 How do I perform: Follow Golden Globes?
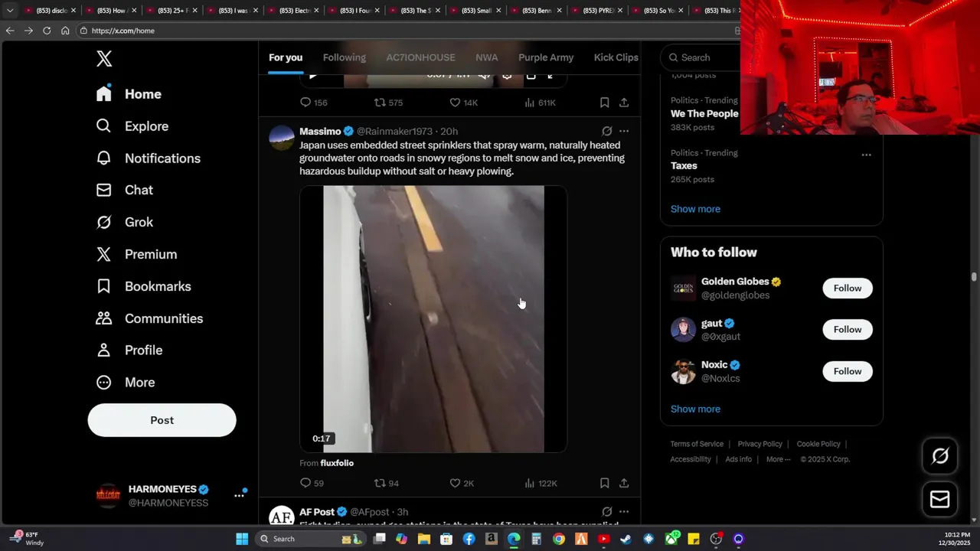pyautogui.click(x=848, y=288)
